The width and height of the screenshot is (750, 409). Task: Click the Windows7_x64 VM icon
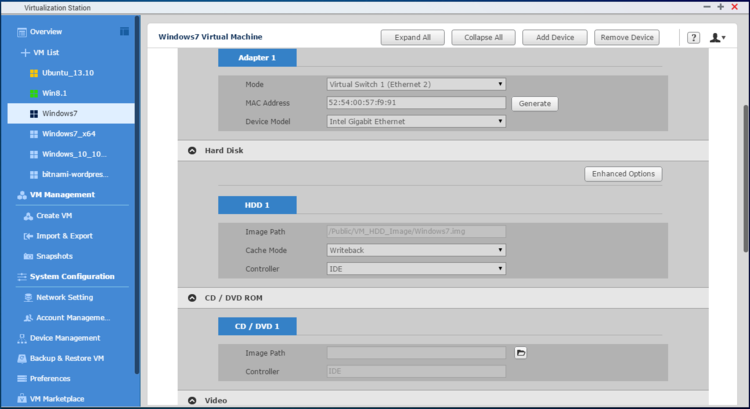(34, 134)
